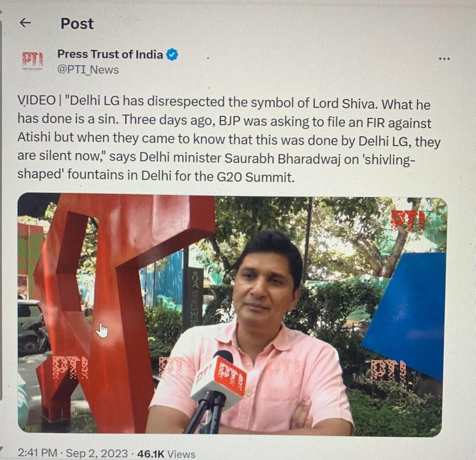Click the Sep 2, 2023 date
The width and height of the screenshot is (476, 460).
97,453
